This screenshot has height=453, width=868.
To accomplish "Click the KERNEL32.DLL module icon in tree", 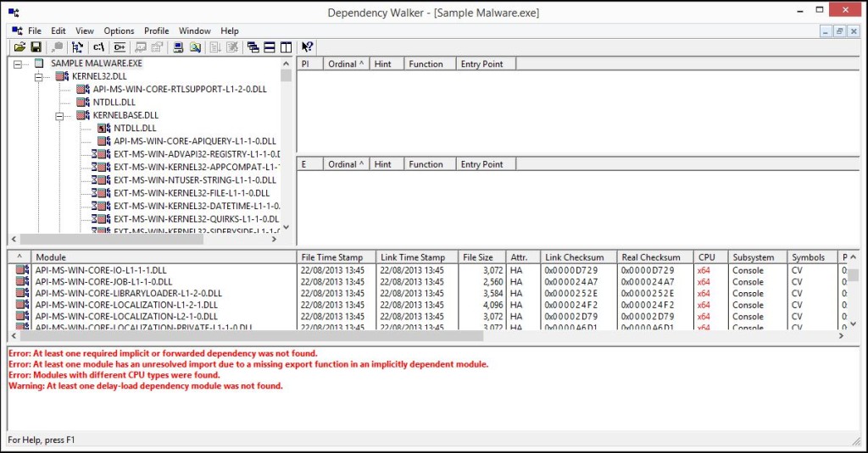I will click(62, 76).
